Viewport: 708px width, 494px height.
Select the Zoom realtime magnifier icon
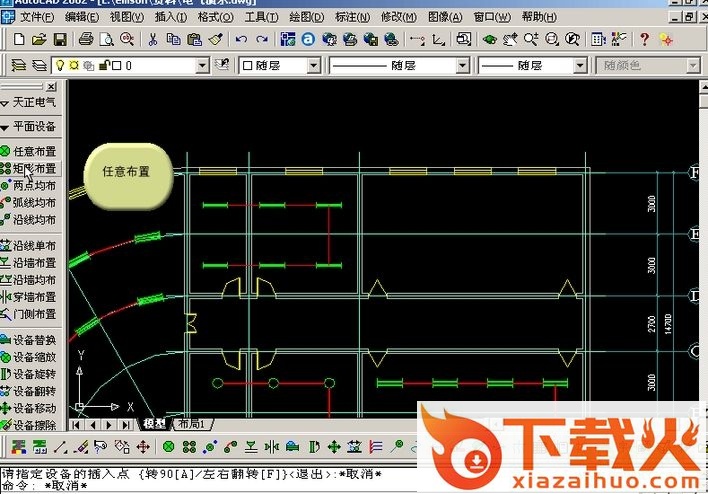[531, 39]
